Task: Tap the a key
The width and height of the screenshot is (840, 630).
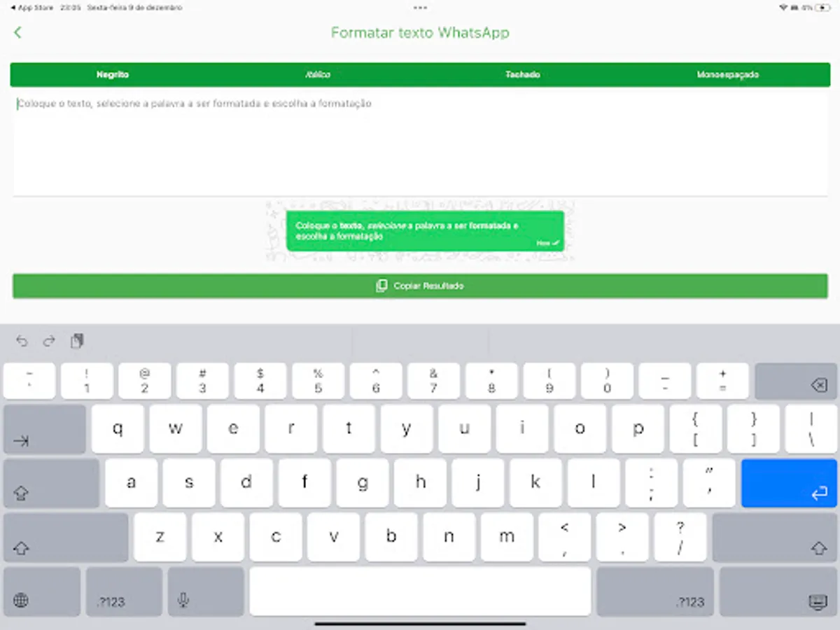Action: [131, 483]
